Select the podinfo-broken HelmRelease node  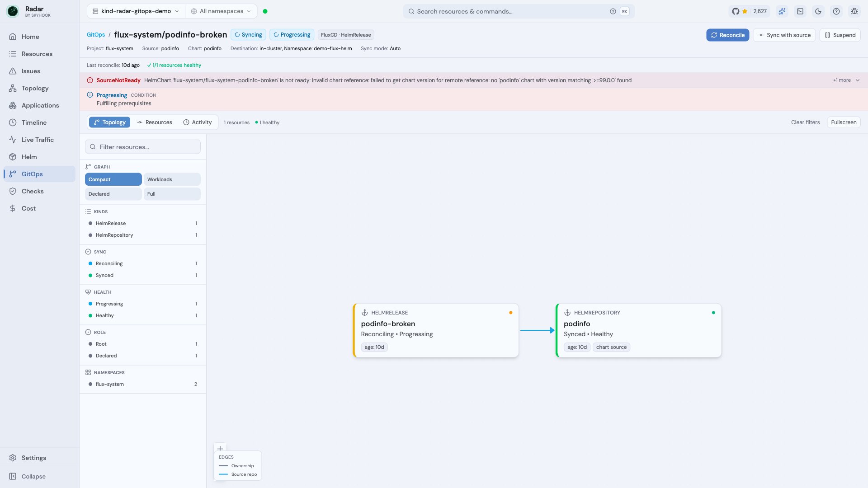[436, 330]
